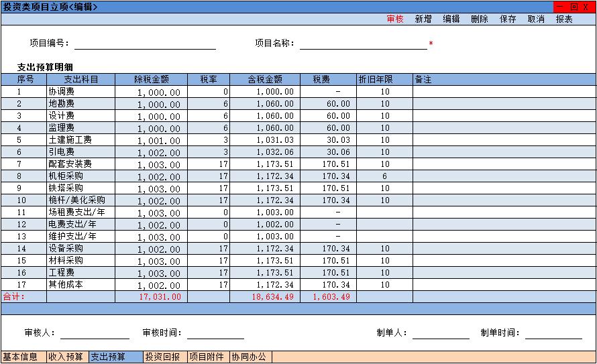Image resolution: width=597 pixels, height=364 pixels.
Task: Click the 审核 (Audit) button
Action: pos(395,19)
